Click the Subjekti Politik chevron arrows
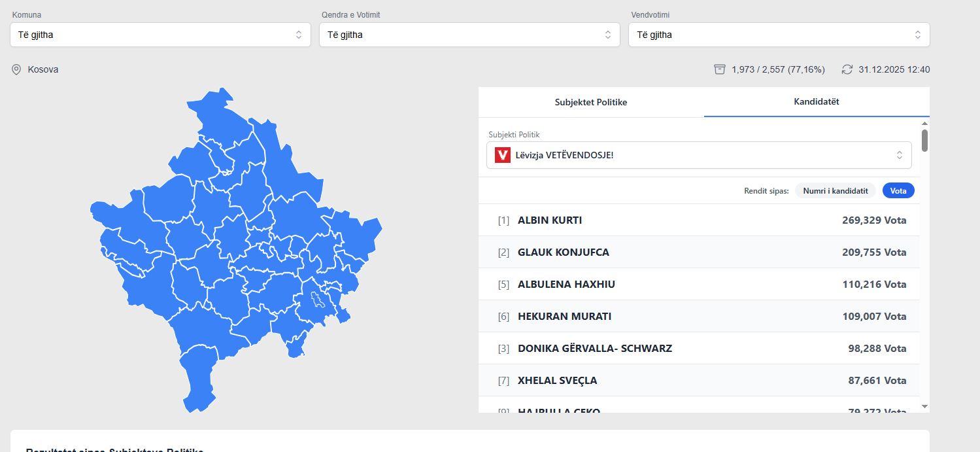This screenshot has height=452, width=980. 900,155
